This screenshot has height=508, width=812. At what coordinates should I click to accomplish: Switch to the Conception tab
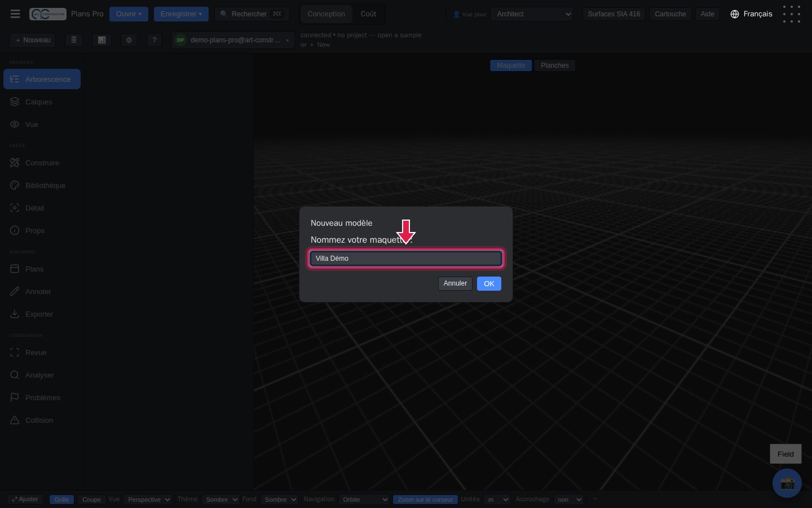[326, 14]
